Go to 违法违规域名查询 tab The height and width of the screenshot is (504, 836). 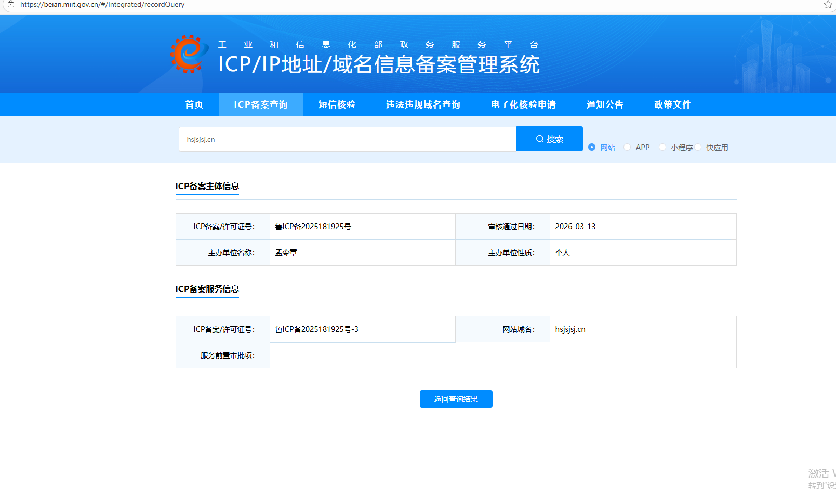click(x=423, y=104)
